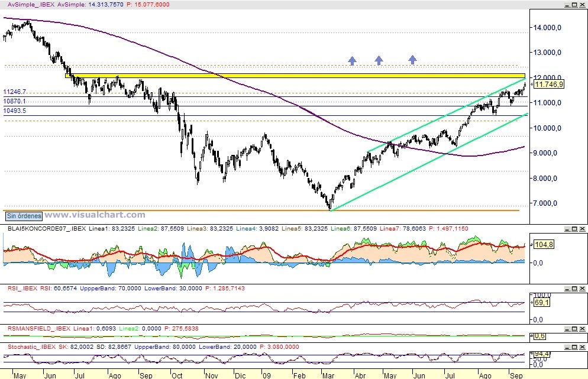Viewport: 588px width, 379px height.
Task: Click the 14.000,0 price axis label
Action: coord(547,27)
